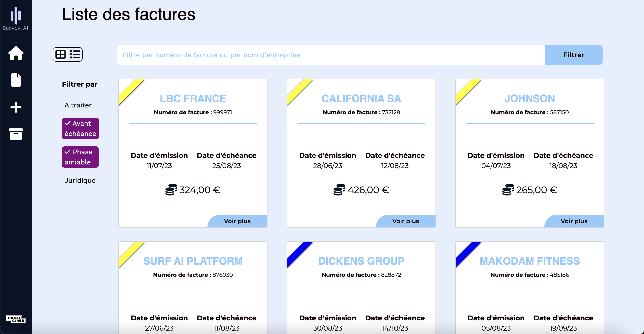Click invoice number 587150
The image size is (644, 334).
559,112
